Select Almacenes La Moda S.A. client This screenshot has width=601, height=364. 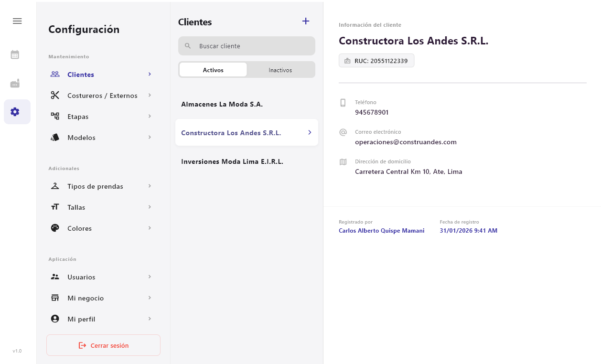coord(222,104)
